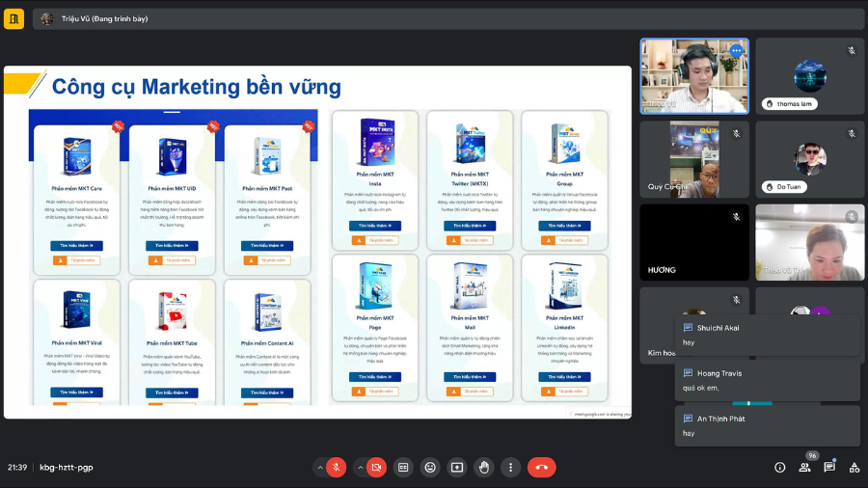Click download button under MKT Post
Screen dimensions: 868x488
pyautogui.click(x=267, y=260)
